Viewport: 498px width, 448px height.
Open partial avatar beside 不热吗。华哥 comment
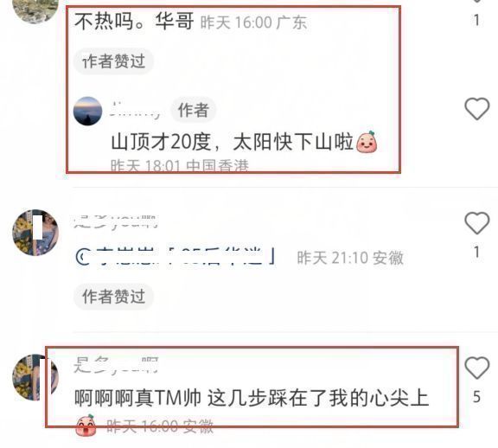tap(35, 11)
